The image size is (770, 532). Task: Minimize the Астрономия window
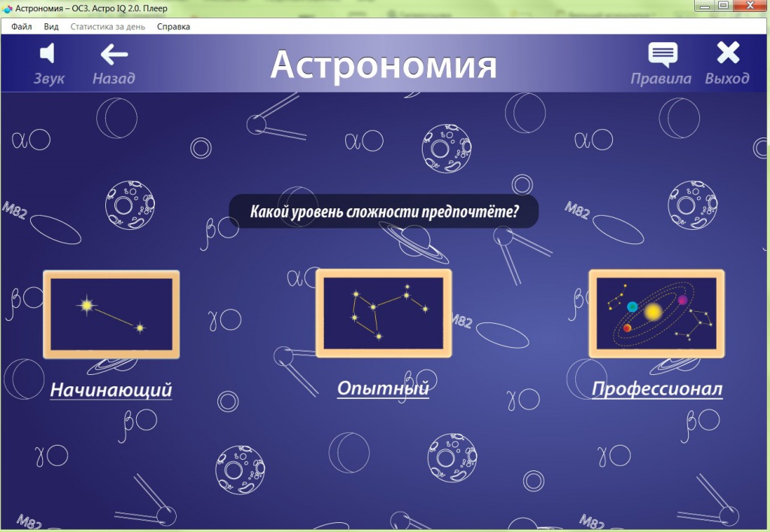pos(705,6)
